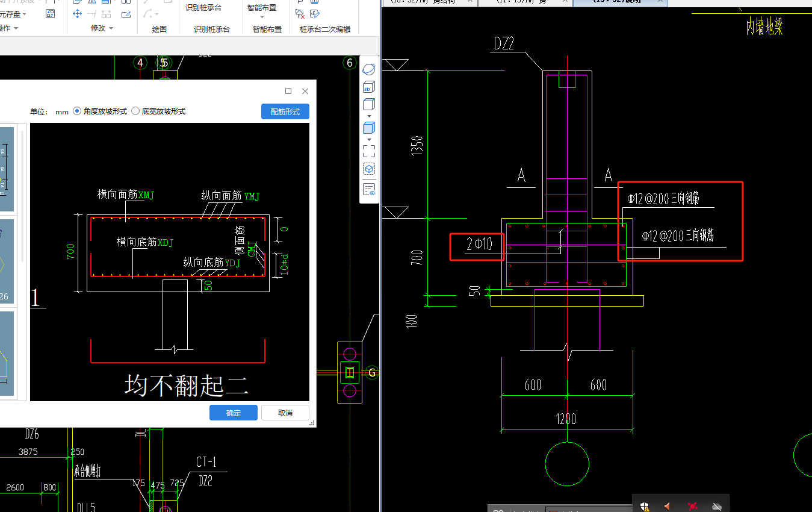
Task: Confirm dialog with 确定 button
Action: 234,413
